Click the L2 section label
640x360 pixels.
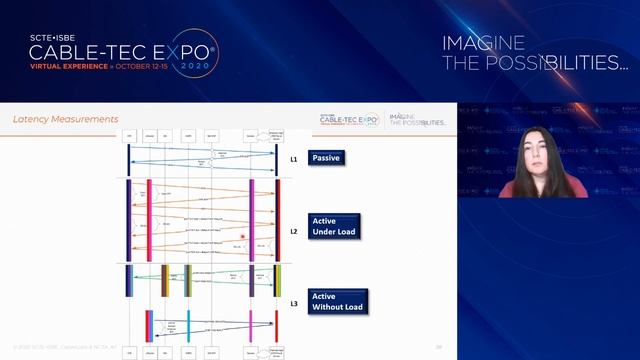click(x=294, y=231)
